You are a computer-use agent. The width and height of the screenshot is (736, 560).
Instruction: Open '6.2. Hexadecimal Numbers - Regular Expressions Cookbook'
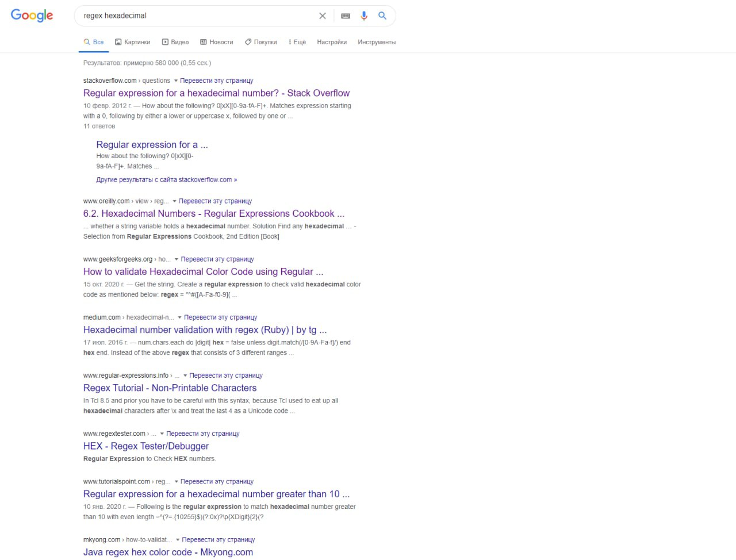214,214
